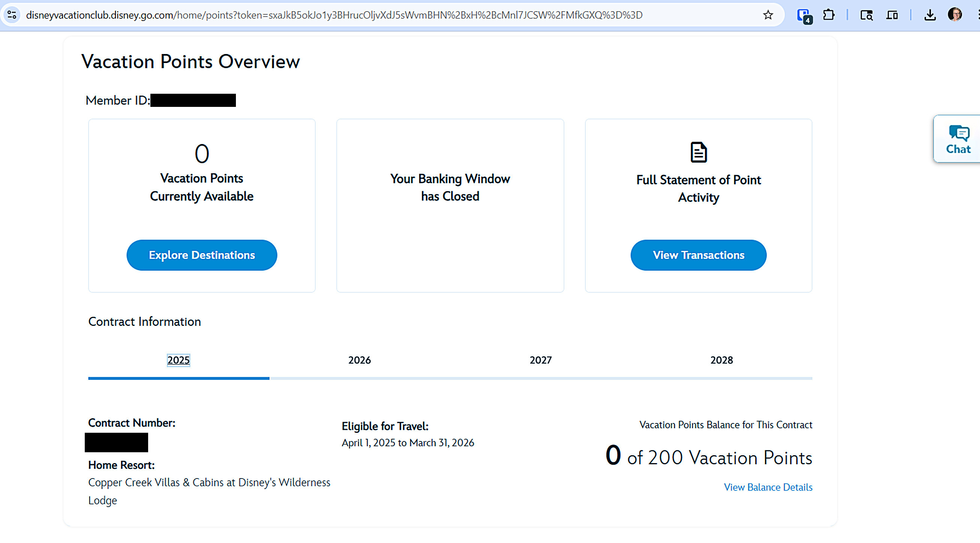The height and width of the screenshot is (543, 980).
Task: Open the side panel toolbar icon
Action: (x=892, y=15)
